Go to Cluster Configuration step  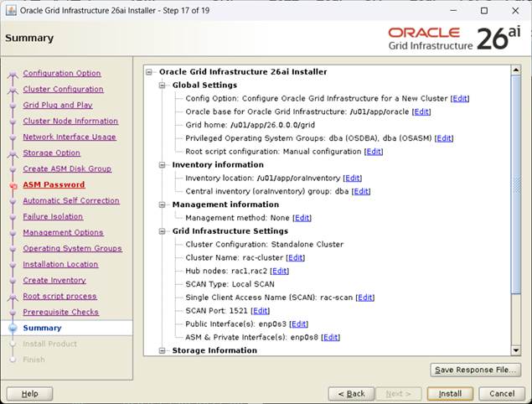[63, 90]
